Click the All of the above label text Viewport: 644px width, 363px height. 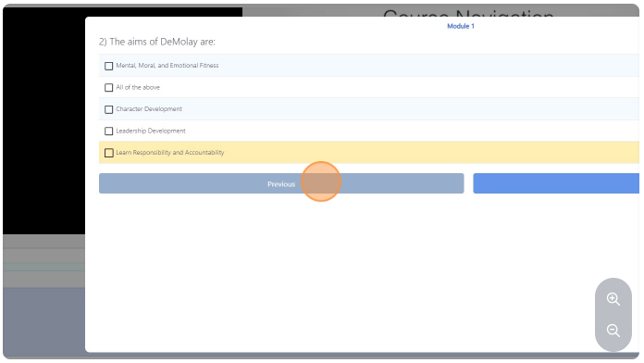138,87
